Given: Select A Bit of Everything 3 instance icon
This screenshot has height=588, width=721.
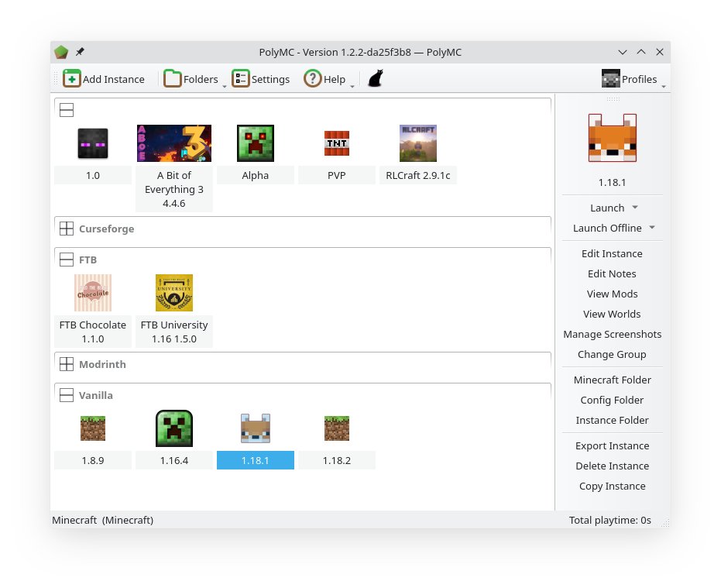Looking at the screenshot, I should [174, 143].
